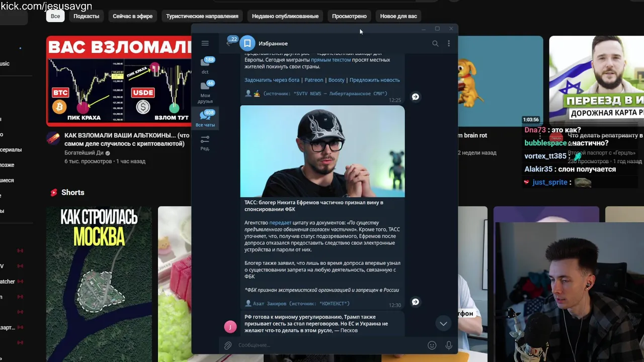Open the Ред. folder editing button
644x362 pixels.
coord(205,143)
